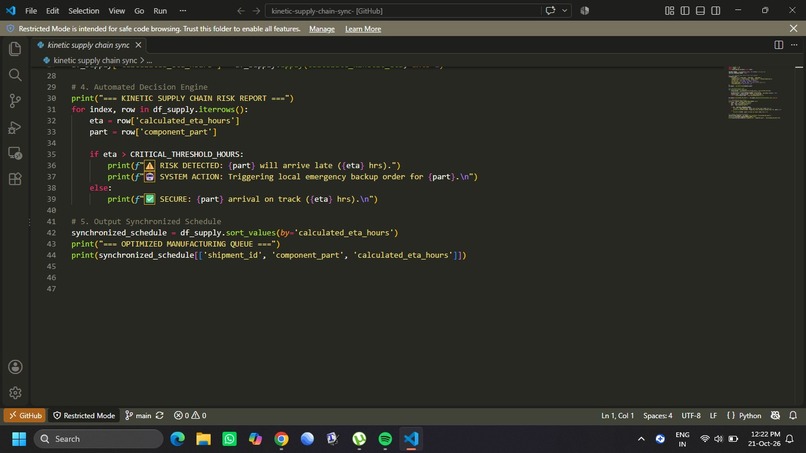
Task: Open Google Chrome from the taskbar
Action: pyautogui.click(x=281, y=439)
